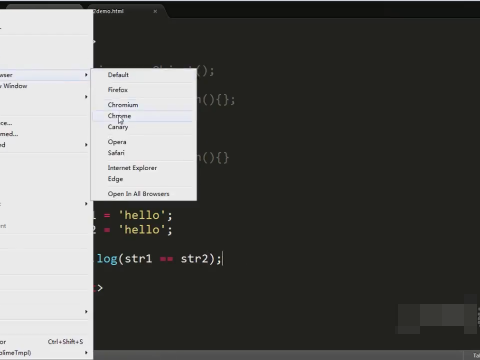
Task: Click the first 'hello' string in code
Action: tap(142, 215)
